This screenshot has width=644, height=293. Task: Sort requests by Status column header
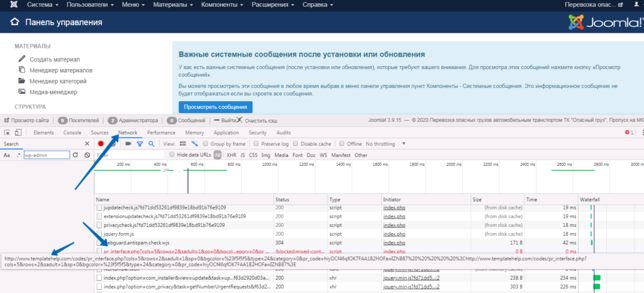301,199
